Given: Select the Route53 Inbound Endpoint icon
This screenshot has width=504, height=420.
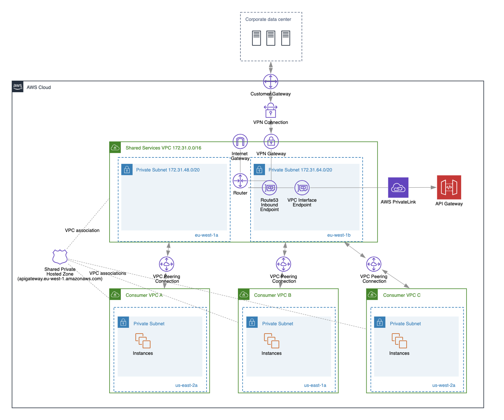Looking at the screenshot, I should point(269,188).
